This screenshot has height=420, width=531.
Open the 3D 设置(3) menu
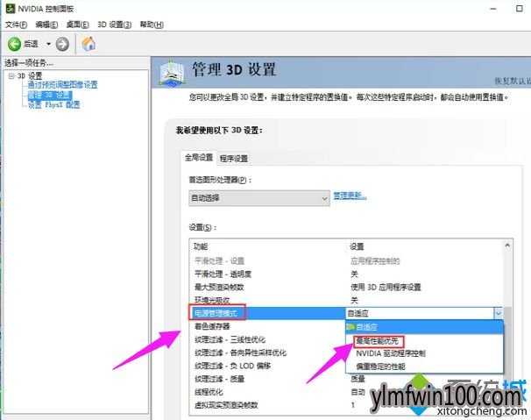[x=115, y=25]
